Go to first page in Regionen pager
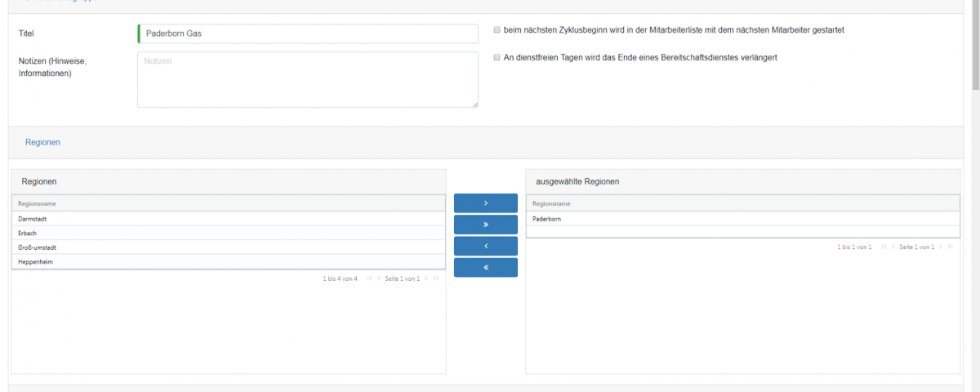 (x=370, y=278)
